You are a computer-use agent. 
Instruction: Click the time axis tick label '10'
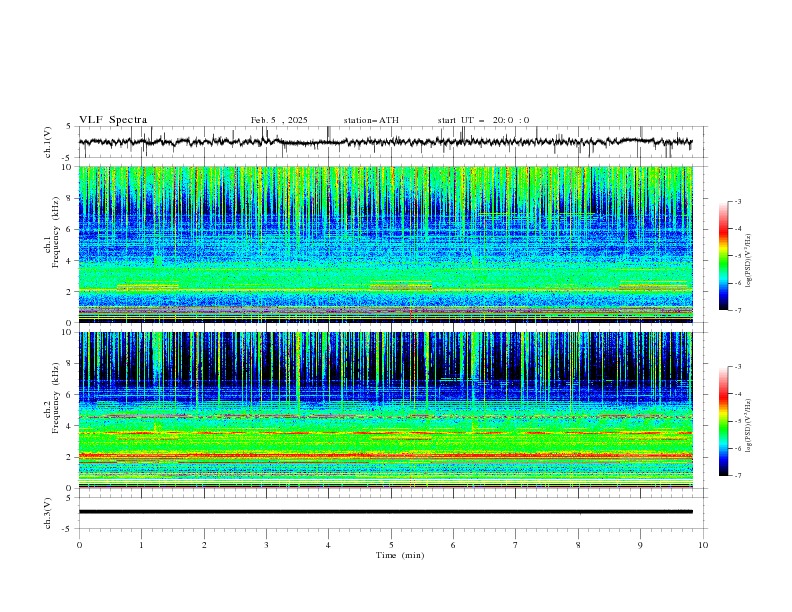click(703, 545)
